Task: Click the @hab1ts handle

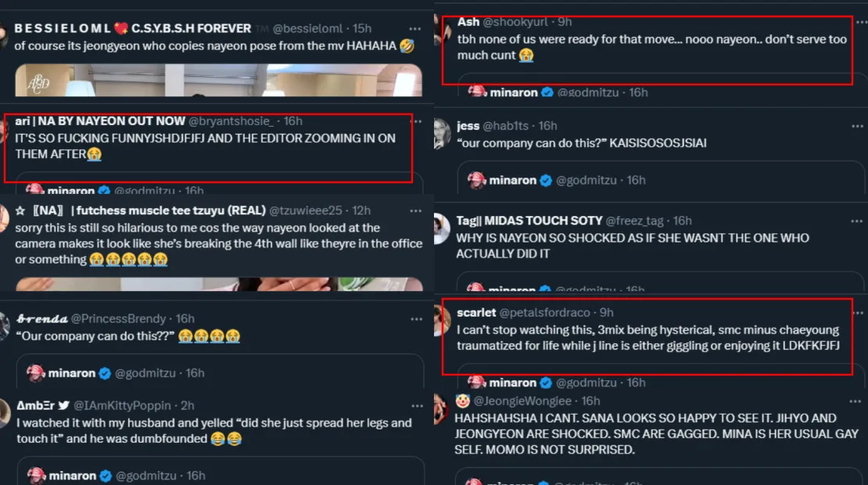Action: (508, 125)
